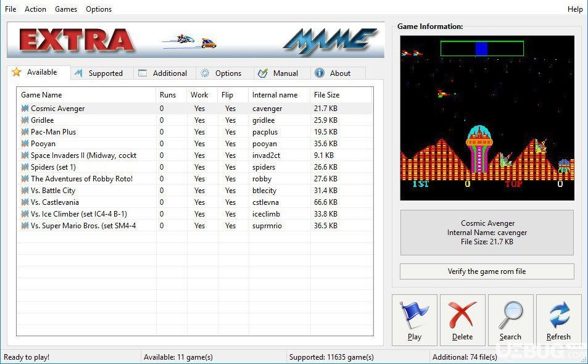The height and width of the screenshot is (364, 588).
Task: Select the Pooyan game name
Action: pos(43,144)
